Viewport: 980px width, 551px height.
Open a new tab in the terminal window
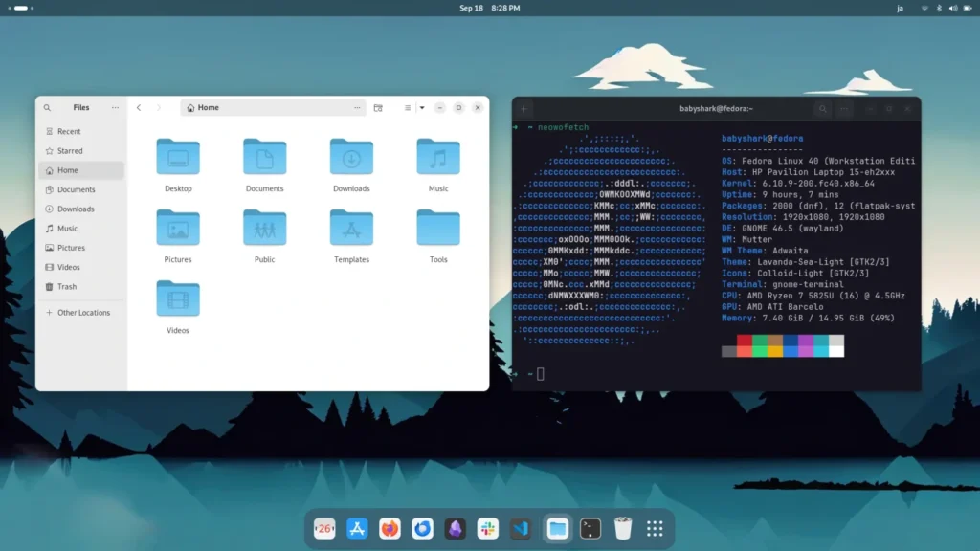pos(524,109)
